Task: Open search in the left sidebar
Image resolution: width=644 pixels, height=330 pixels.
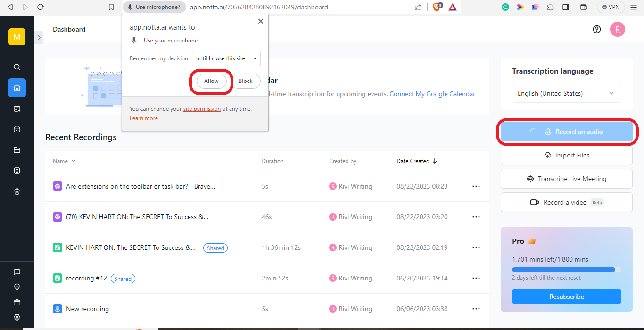Action: [x=17, y=67]
